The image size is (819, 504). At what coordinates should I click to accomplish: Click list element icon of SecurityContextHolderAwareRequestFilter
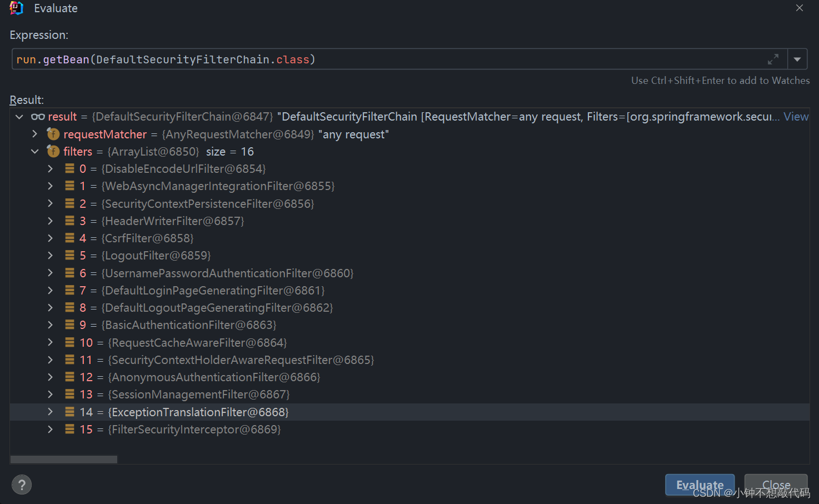(69, 360)
